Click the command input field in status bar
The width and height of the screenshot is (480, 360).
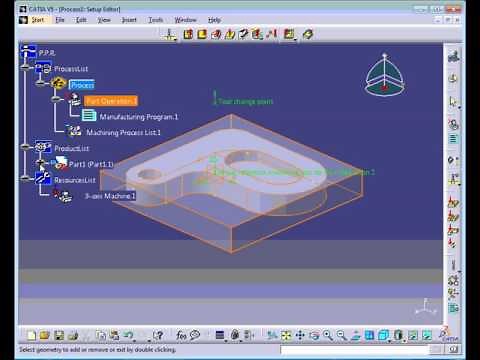click(x=354, y=349)
